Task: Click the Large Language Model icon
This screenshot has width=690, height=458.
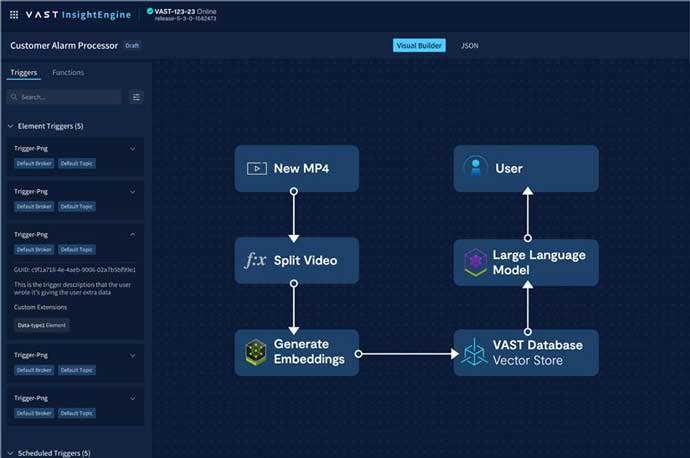Action: pyautogui.click(x=474, y=262)
